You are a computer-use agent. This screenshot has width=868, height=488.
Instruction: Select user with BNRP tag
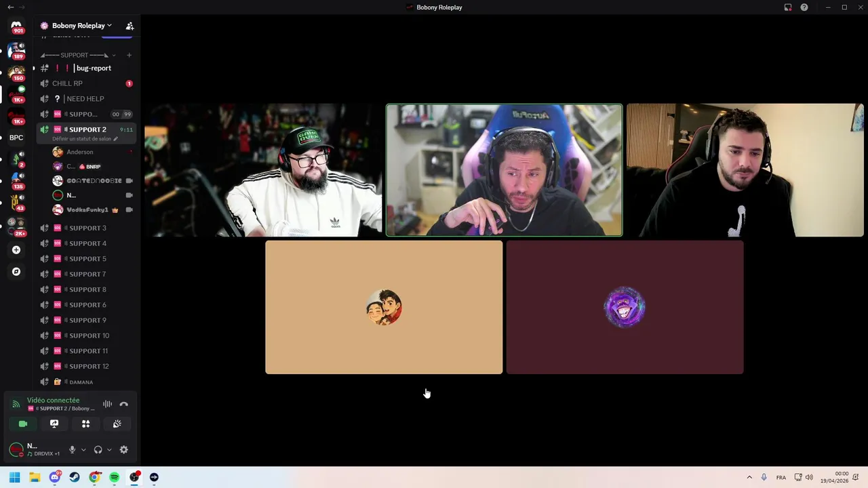tap(92, 166)
